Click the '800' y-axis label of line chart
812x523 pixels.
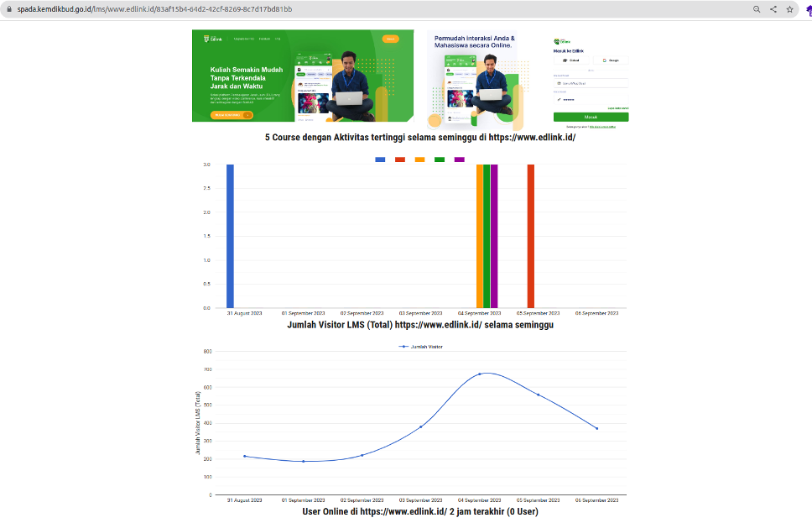[208, 352]
